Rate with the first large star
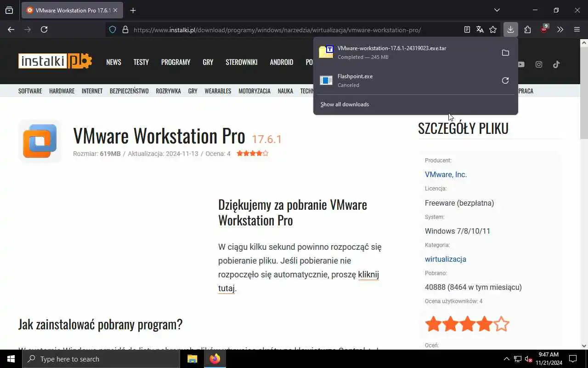This screenshot has height=368, width=588. [x=433, y=324]
